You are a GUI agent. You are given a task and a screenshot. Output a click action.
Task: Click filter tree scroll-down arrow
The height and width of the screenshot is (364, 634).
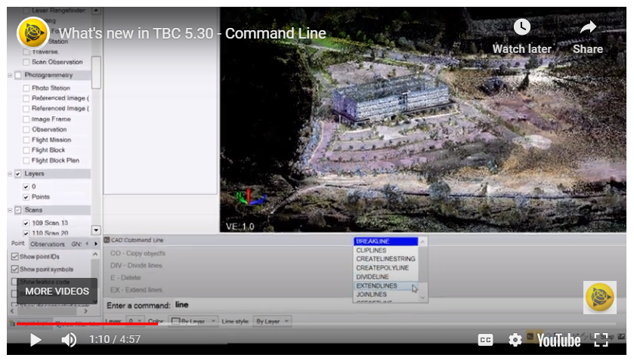tap(96, 230)
